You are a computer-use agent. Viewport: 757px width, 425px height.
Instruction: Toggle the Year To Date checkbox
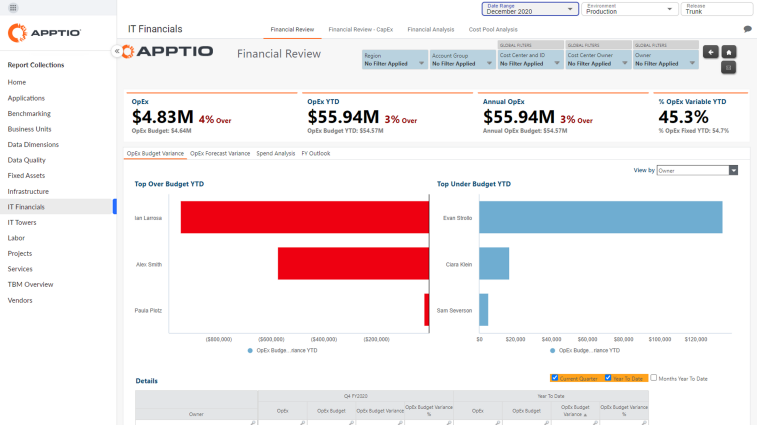(x=608, y=378)
